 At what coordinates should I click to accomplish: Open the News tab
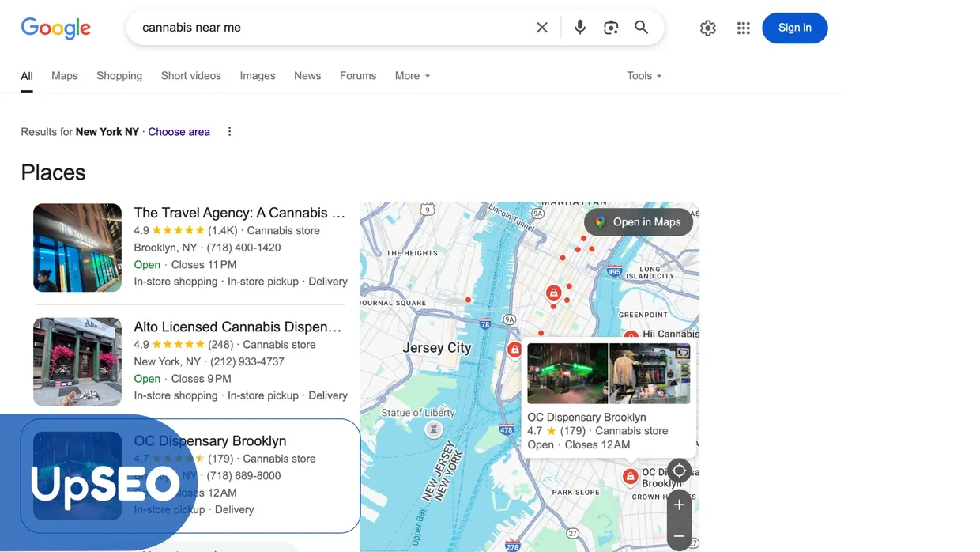[307, 76]
